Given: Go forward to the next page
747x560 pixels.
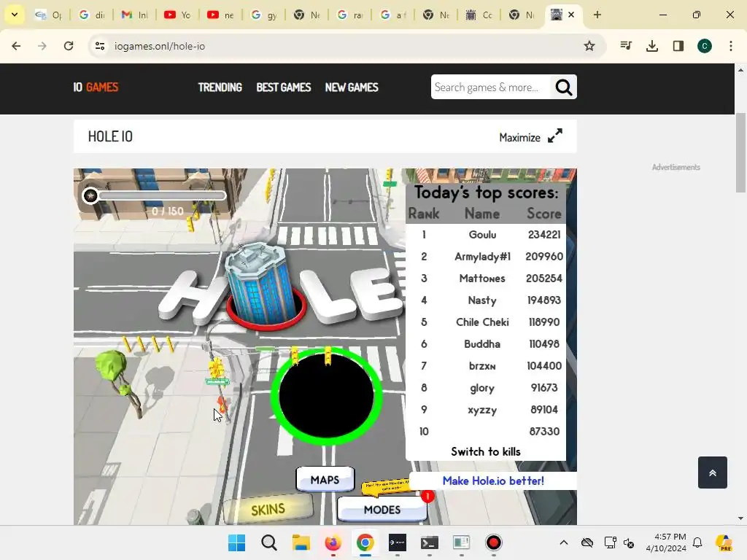Looking at the screenshot, I should click(x=42, y=46).
